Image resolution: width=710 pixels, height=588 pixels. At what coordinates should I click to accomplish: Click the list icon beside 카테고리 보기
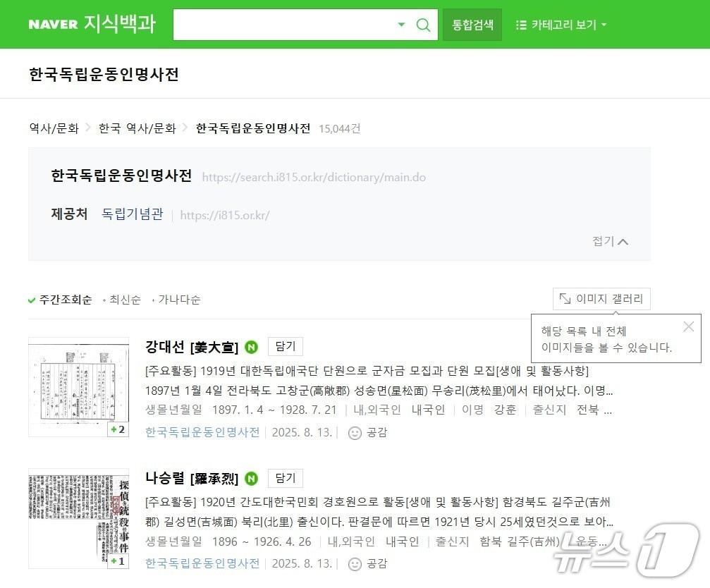pyautogui.click(x=520, y=24)
